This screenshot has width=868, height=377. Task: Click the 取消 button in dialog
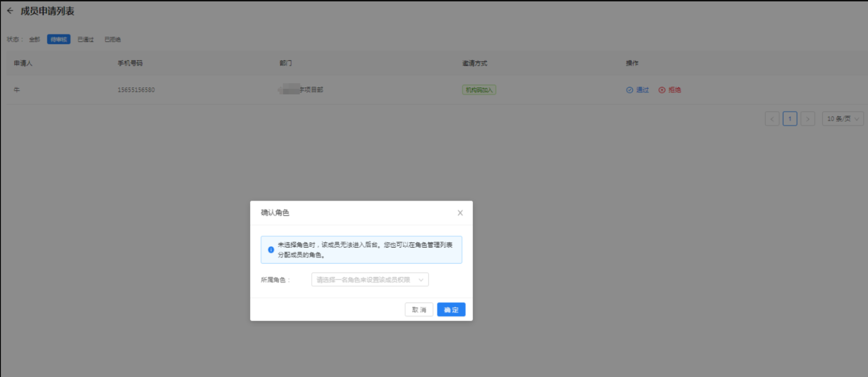[419, 309]
